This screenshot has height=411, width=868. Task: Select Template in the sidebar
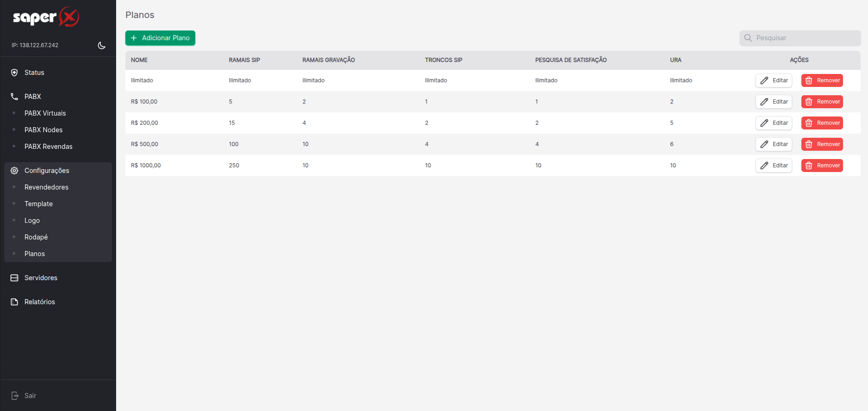tap(38, 204)
